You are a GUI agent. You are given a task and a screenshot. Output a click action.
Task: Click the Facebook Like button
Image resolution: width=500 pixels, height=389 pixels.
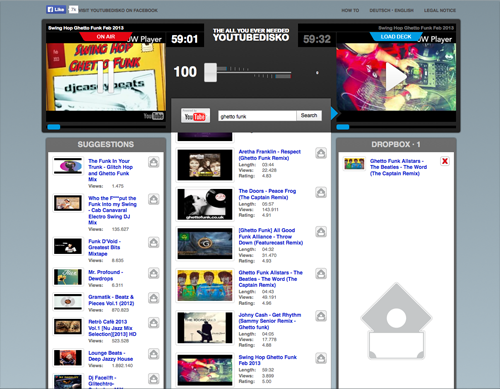point(56,10)
